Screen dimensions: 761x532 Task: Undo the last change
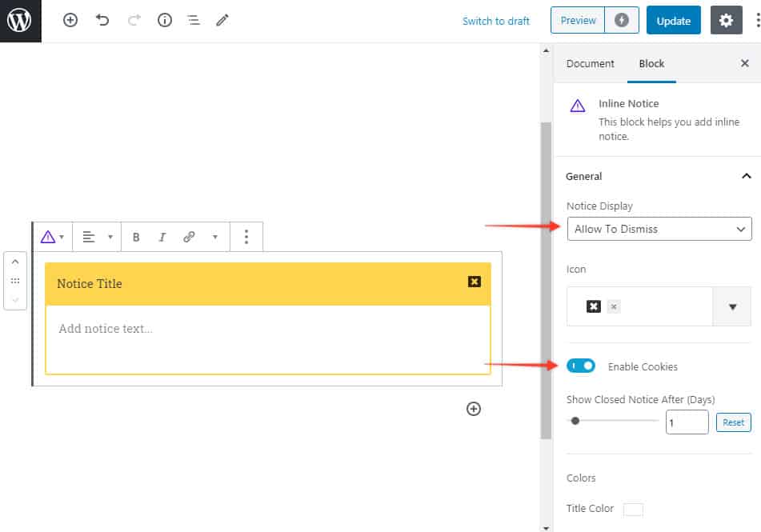[x=102, y=21]
